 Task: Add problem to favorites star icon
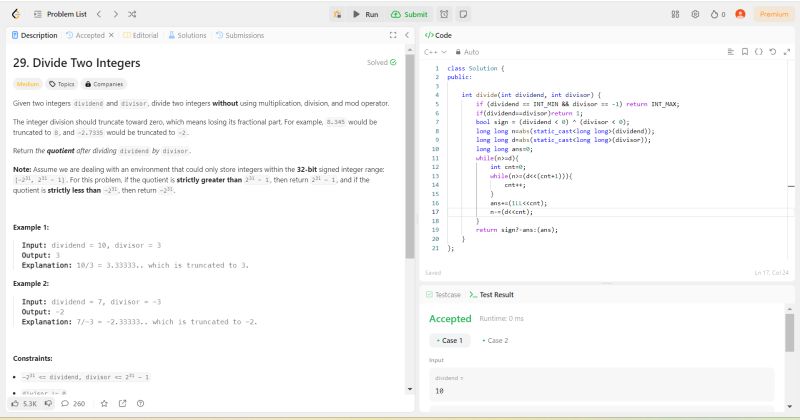(104, 403)
